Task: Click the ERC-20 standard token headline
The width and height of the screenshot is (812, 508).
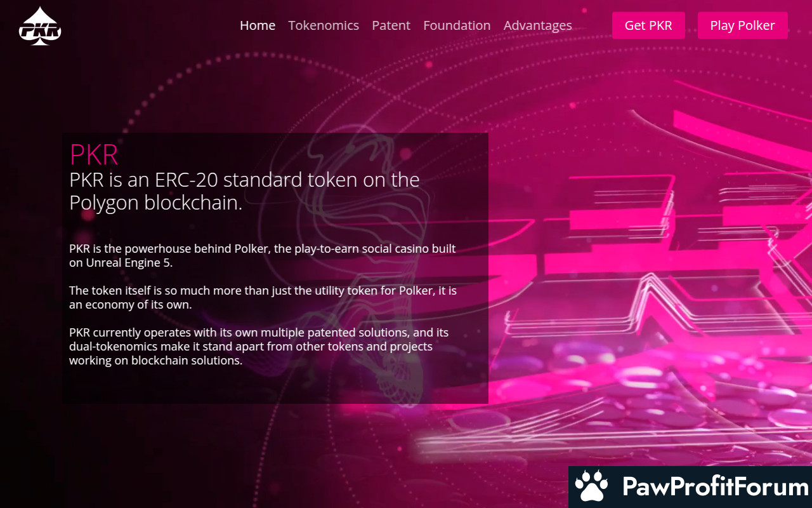Action: coord(244,191)
